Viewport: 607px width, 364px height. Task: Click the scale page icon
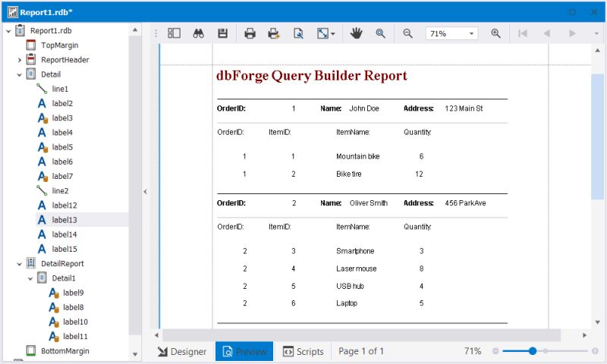[322, 33]
